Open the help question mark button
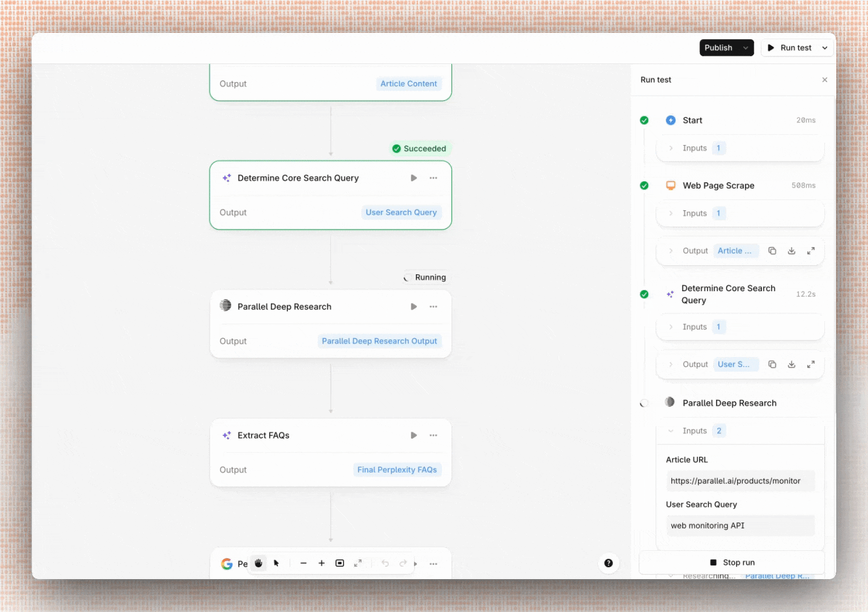 click(609, 563)
